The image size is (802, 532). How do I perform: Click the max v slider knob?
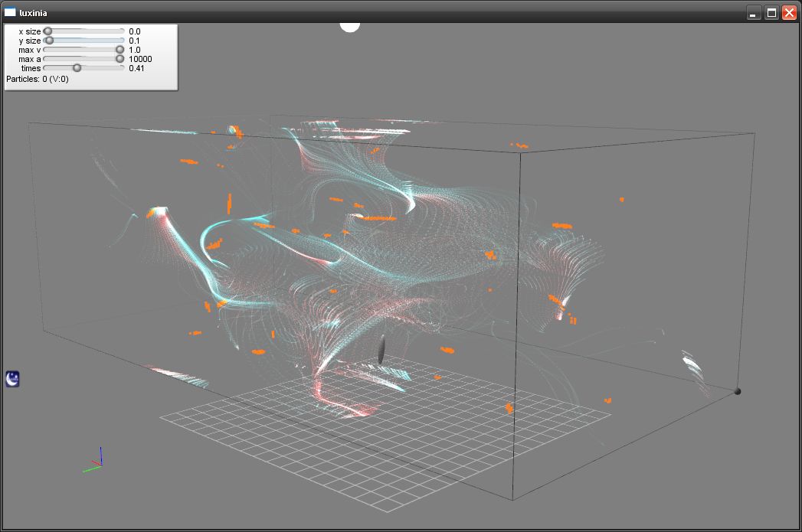coord(119,50)
